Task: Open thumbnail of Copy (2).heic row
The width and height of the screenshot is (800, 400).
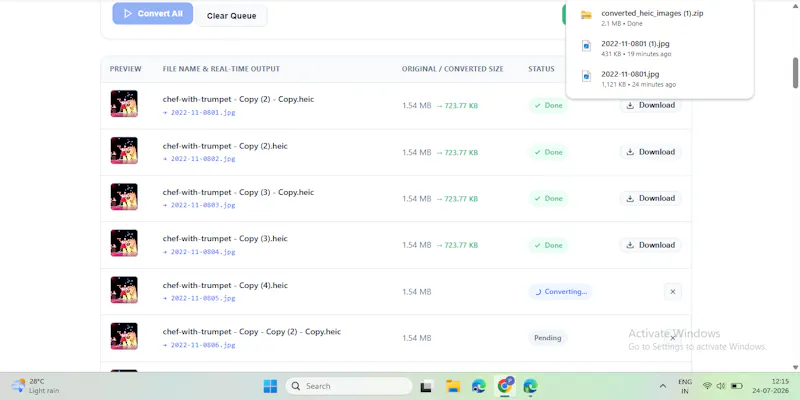Action: click(124, 151)
